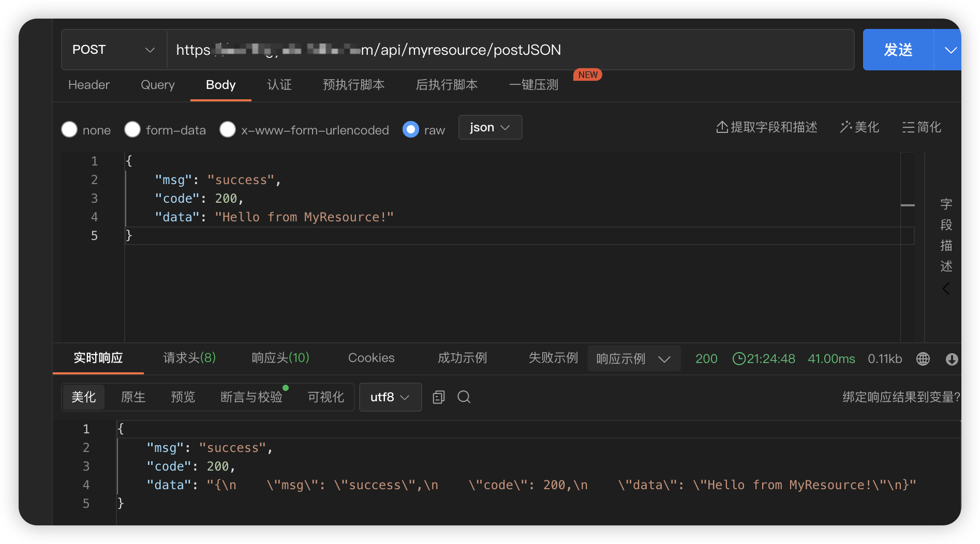Screen dimensions: 980x544
Task: Click the globe network icon
Action: pos(923,359)
